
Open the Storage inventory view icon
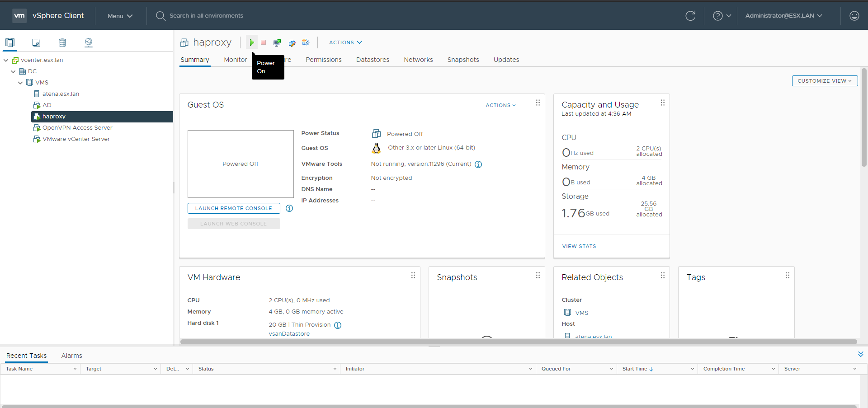click(62, 42)
